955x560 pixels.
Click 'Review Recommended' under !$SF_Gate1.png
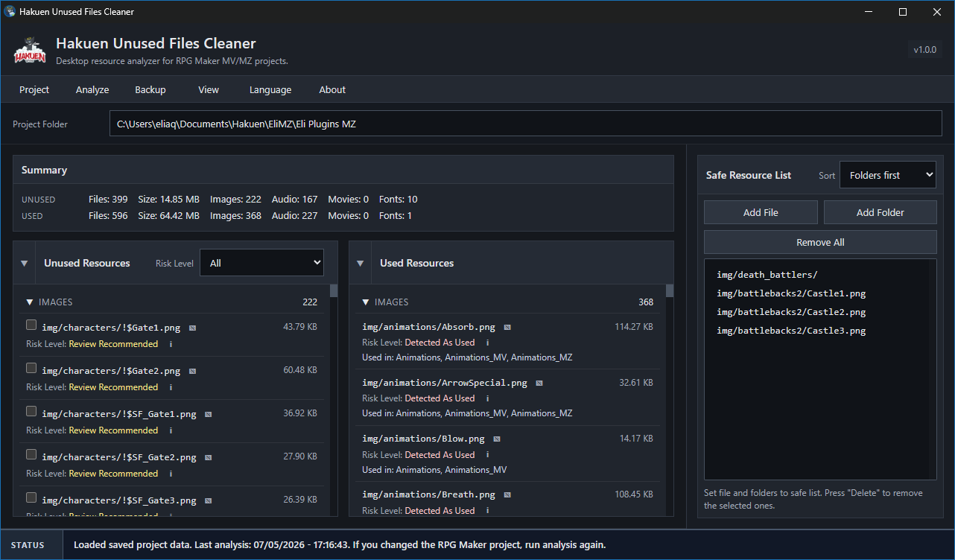[113, 430]
